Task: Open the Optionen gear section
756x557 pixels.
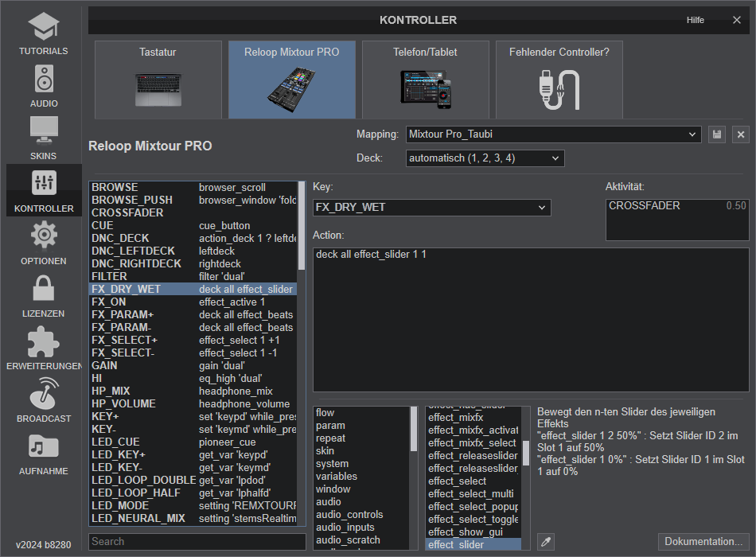Action: [44, 243]
